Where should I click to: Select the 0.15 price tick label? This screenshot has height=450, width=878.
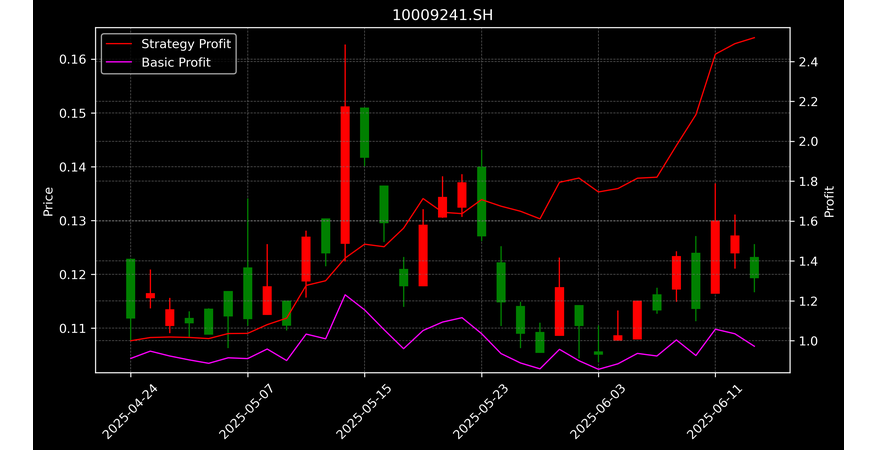point(73,113)
